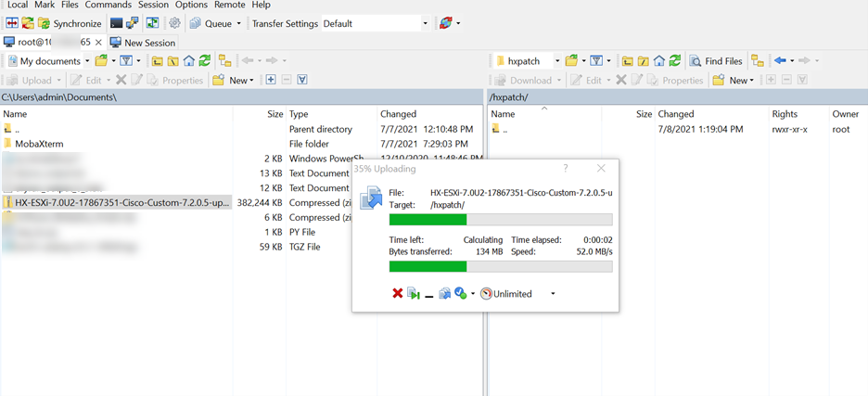Viewport: 868px width, 396px height.
Task: Toggle remote directory tree icon
Action: (x=758, y=61)
